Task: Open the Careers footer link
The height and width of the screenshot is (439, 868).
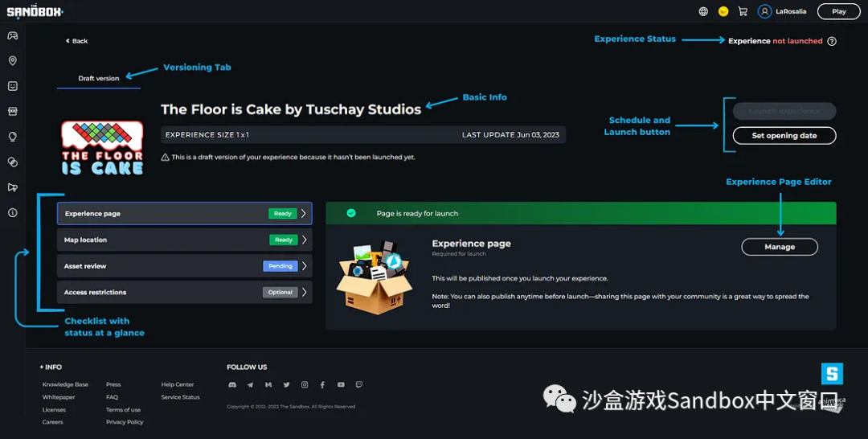Action: (52, 422)
